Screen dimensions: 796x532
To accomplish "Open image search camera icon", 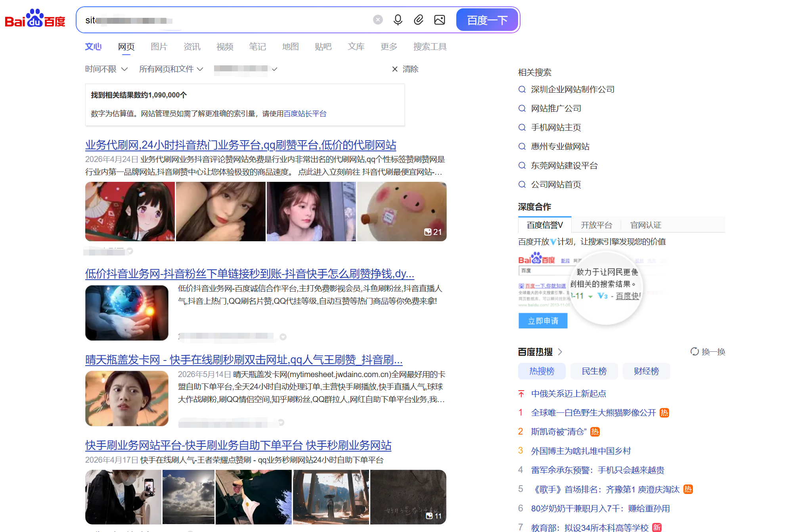I will coord(440,20).
